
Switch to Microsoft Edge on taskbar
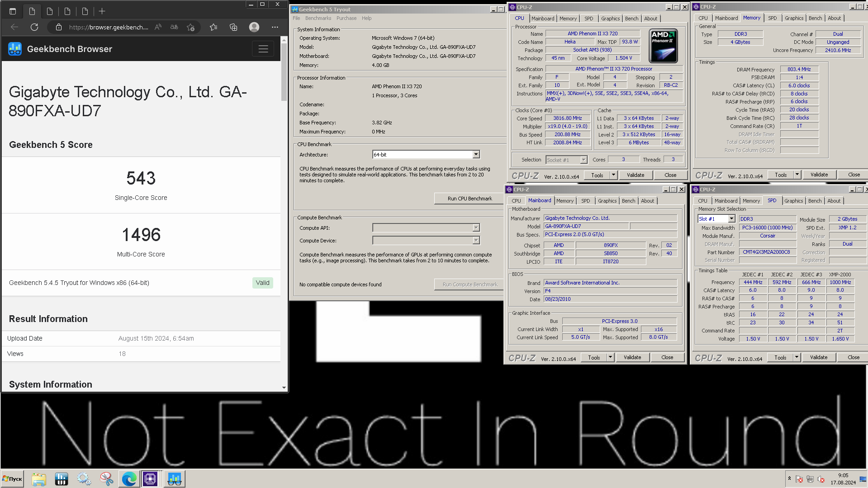pos(129,479)
